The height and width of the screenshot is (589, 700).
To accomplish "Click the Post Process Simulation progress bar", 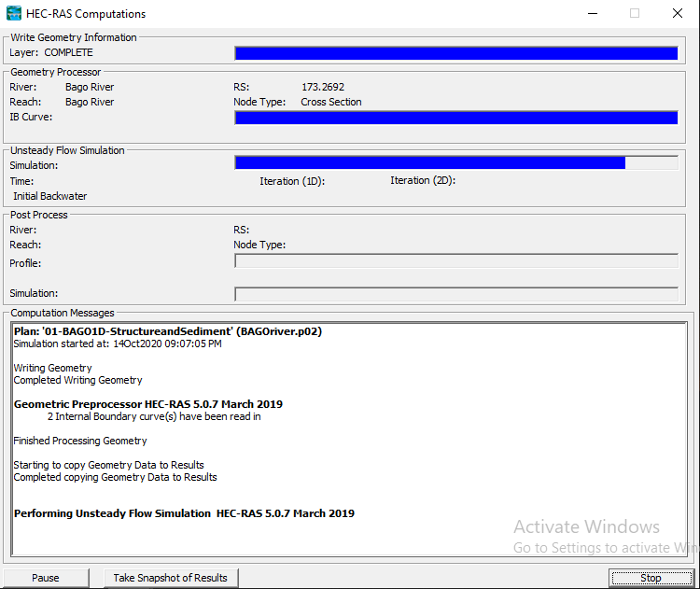I will [x=456, y=294].
